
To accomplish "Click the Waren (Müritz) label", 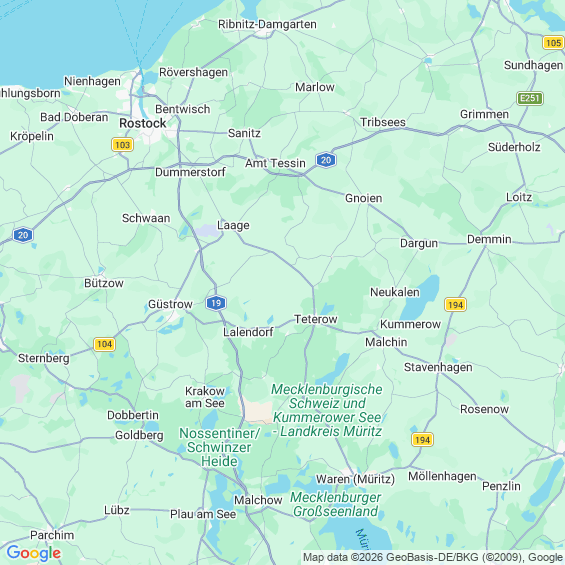I will click(x=355, y=479).
